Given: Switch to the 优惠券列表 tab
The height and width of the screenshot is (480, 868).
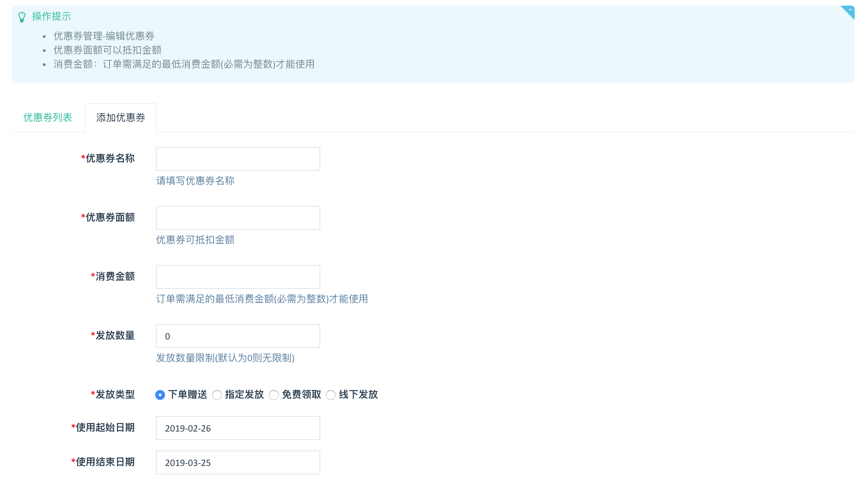Looking at the screenshot, I should (48, 117).
